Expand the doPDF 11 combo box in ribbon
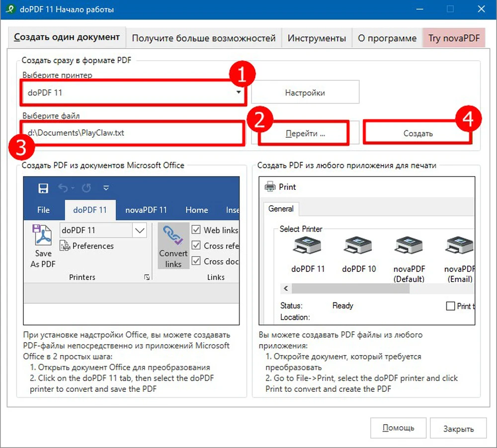The width and height of the screenshot is (497, 448). click(x=140, y=230)
